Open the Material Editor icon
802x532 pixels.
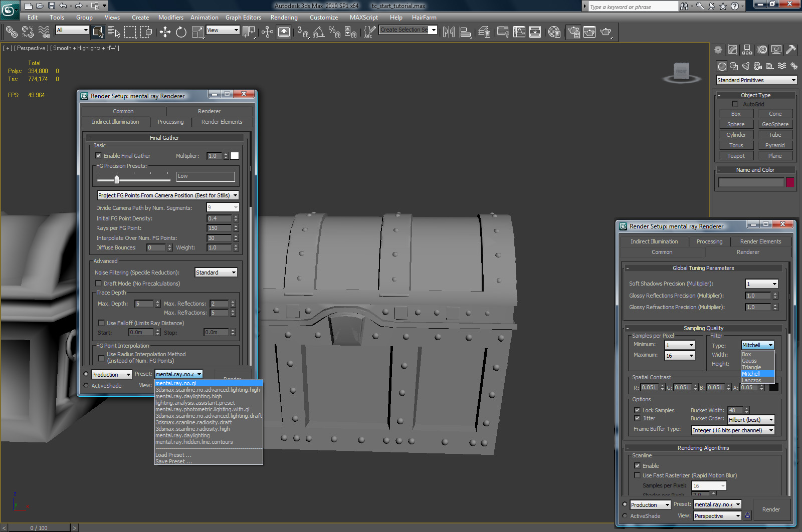[x=554, y=32]
